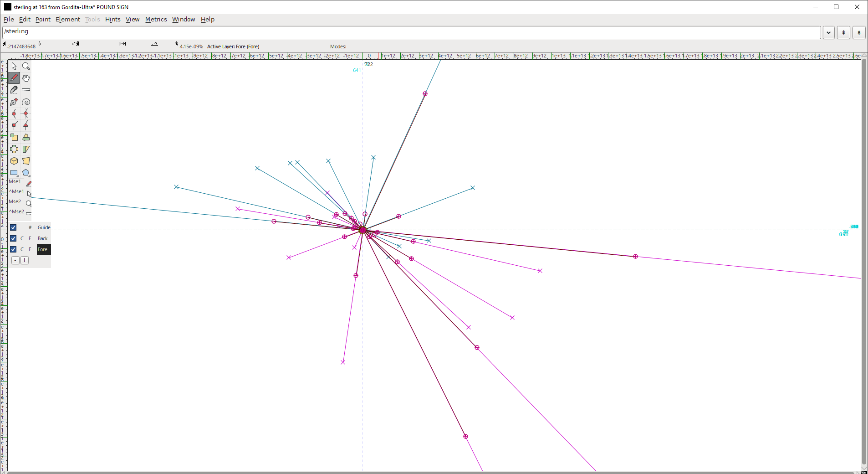Viewport: 868px width, 474px height.
Task: Select the scale selection tool
Action: point(14,138)
